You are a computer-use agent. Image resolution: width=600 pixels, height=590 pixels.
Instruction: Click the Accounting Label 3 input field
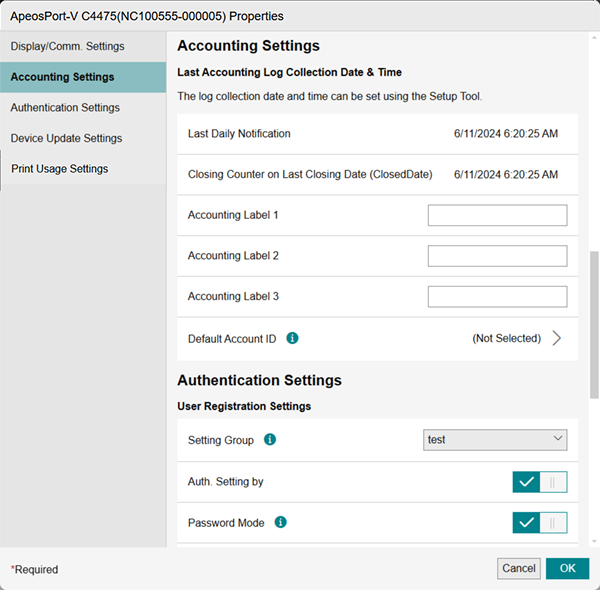point(497,296)
